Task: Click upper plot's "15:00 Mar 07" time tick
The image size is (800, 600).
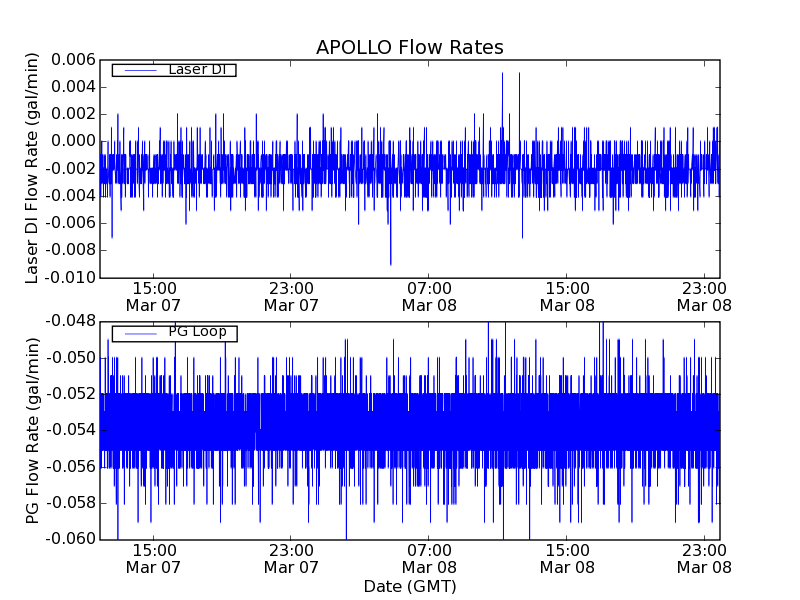Action: pyautogui.click(x=153, y=297)
